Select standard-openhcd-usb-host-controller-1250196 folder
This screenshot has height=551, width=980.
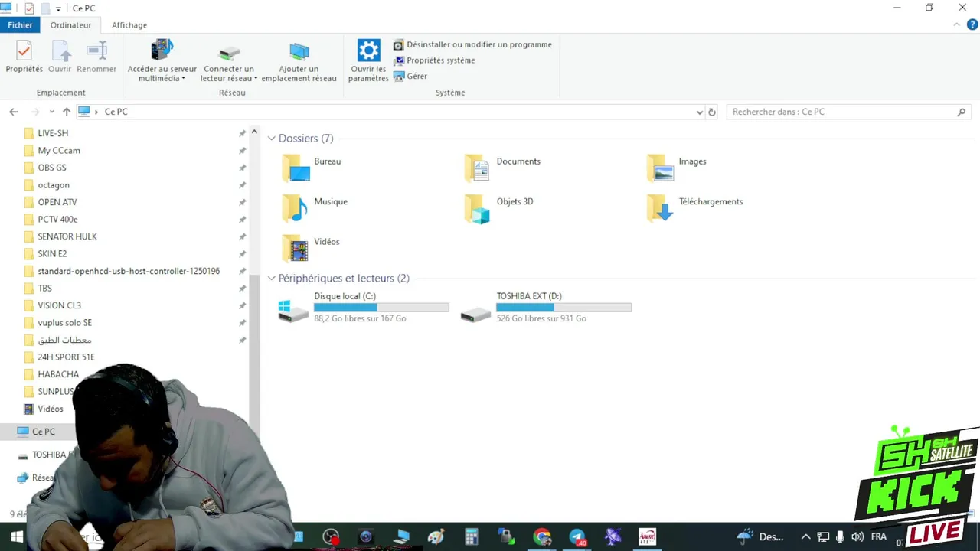click(129, 271)
